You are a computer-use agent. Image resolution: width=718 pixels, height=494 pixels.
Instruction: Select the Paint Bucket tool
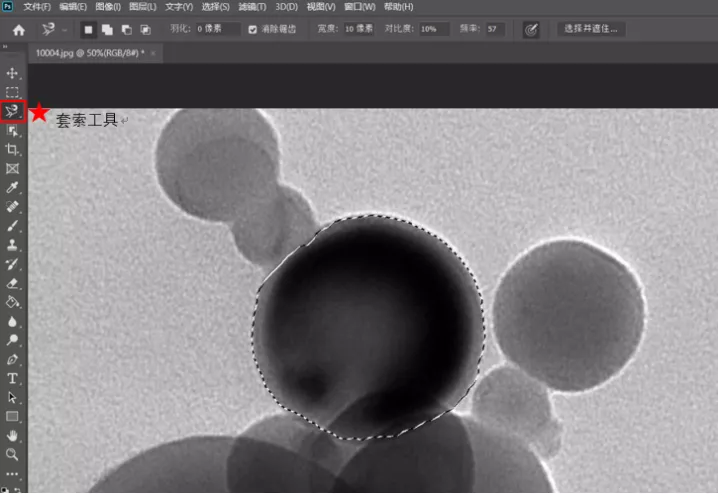pos(12,302)
